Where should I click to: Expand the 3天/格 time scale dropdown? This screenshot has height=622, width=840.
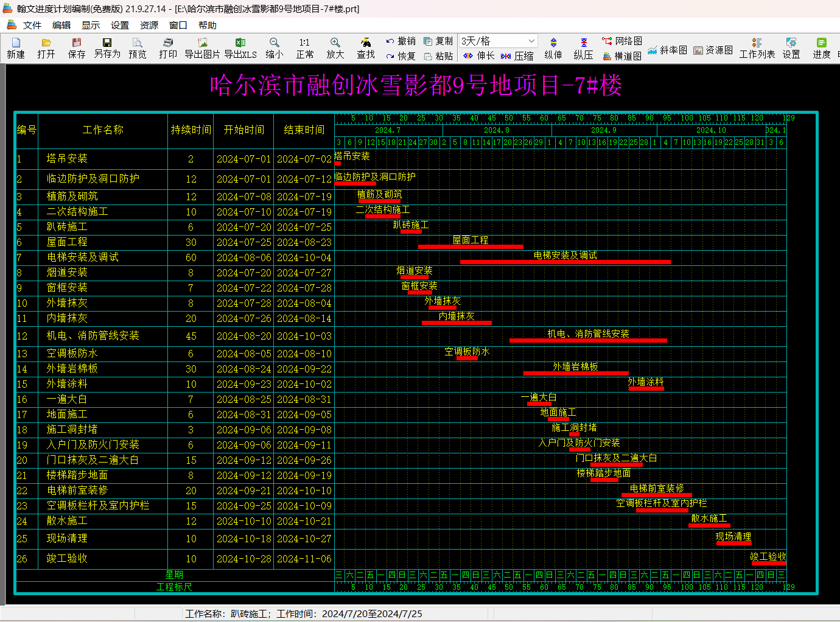(x=531, y=41)
